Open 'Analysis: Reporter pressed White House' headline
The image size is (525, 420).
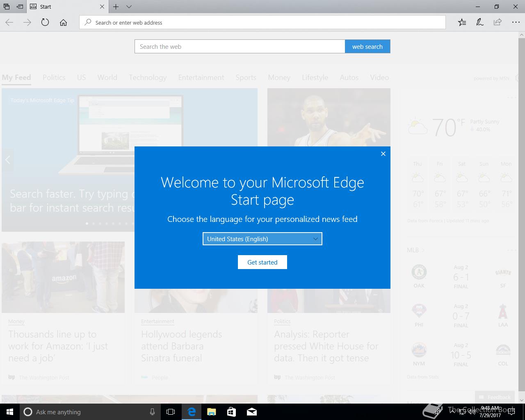(326, 346)
